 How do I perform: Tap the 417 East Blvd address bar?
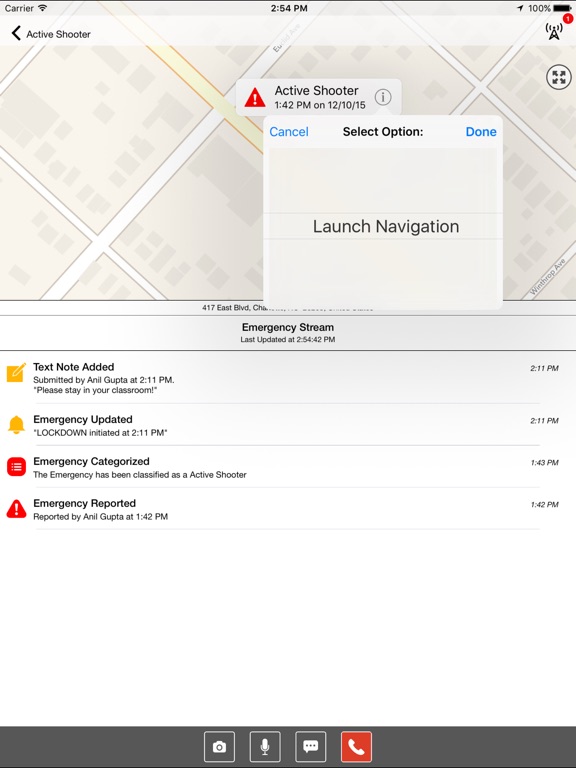[288, 308]
